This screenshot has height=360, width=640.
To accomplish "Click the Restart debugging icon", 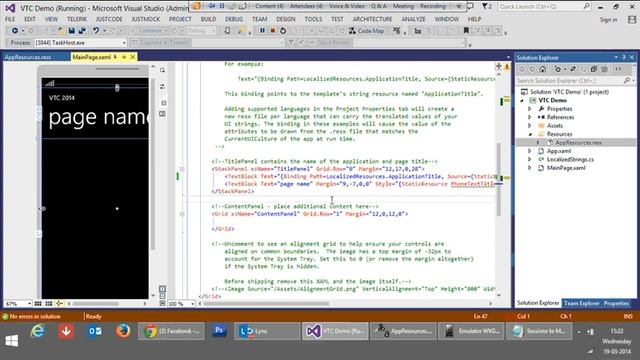I will (283, 31).
